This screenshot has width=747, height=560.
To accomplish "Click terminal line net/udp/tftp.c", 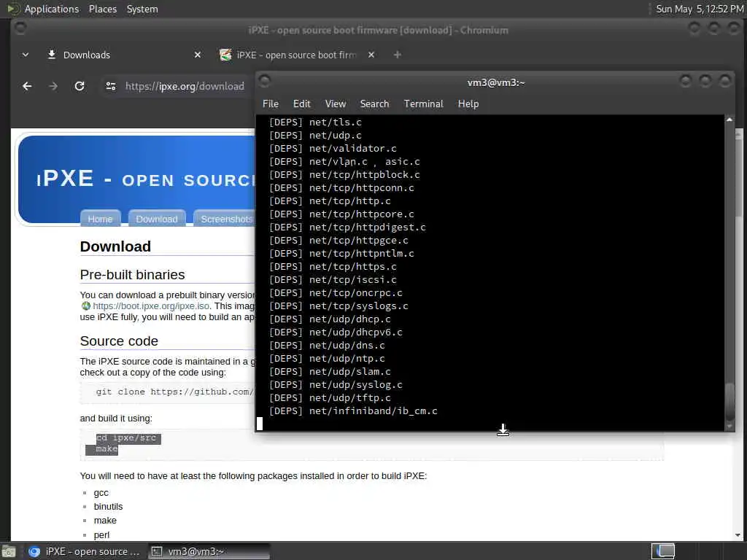I will (330, 398).
